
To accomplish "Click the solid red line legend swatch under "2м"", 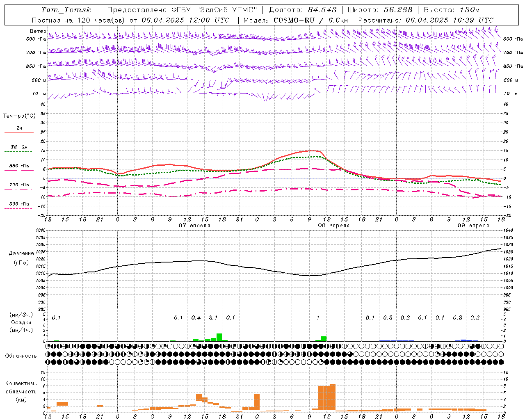I will click(x=19, y=133).
